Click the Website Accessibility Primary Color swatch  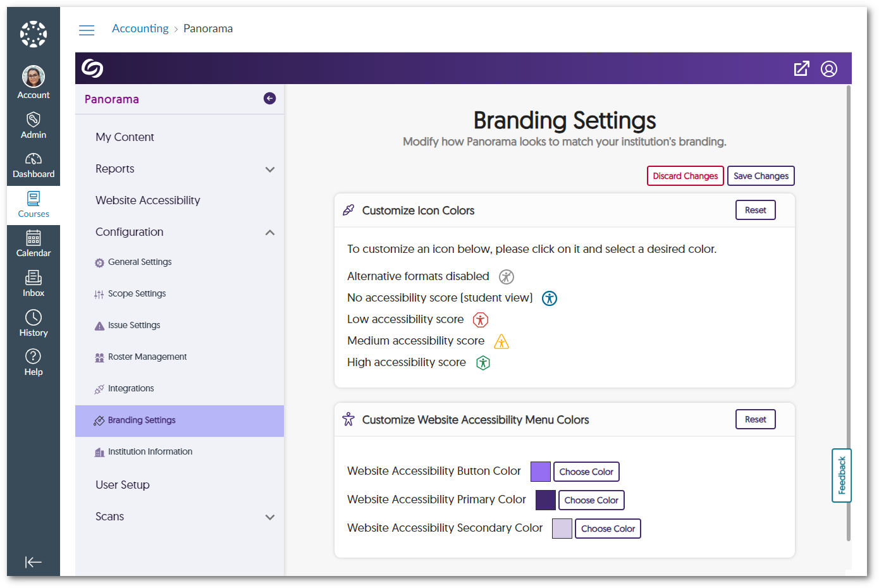coord(546,500)
